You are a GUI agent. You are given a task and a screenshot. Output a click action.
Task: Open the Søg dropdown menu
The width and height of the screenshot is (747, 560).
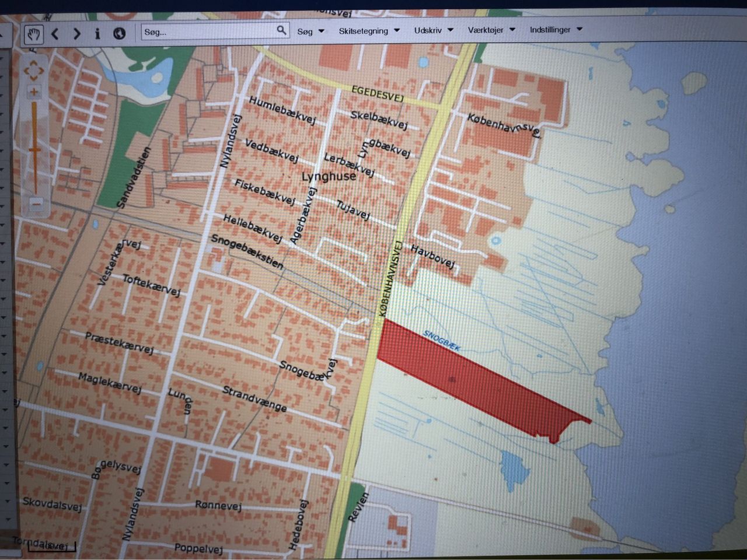tap(310, 32)
